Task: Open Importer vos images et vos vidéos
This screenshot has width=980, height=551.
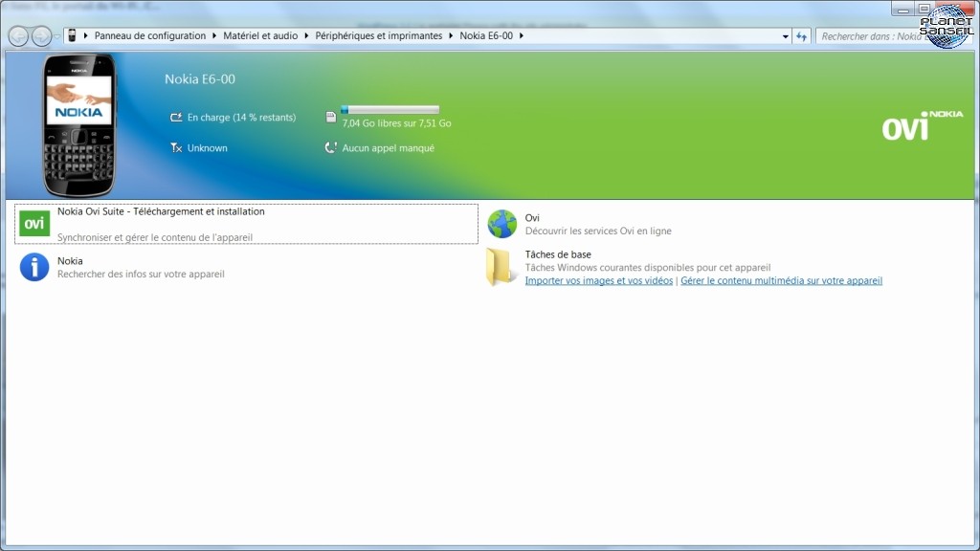Action: coord(599,280)
